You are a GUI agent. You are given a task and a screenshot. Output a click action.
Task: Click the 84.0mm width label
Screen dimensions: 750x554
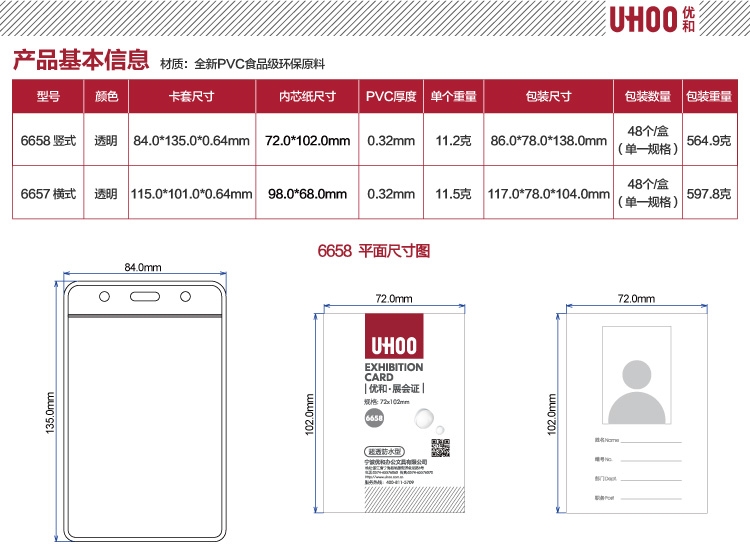(x=143, y=267)
